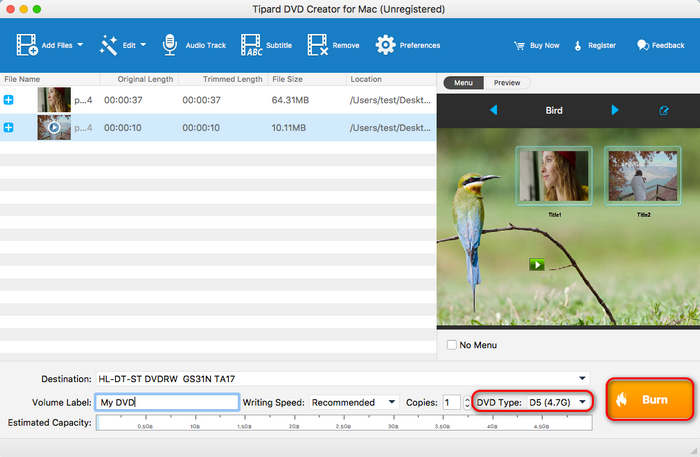This screenshot has width=700, height=457.
Task: Click the second row 00:00:10 trimmed length
Action: pos(201,128)
